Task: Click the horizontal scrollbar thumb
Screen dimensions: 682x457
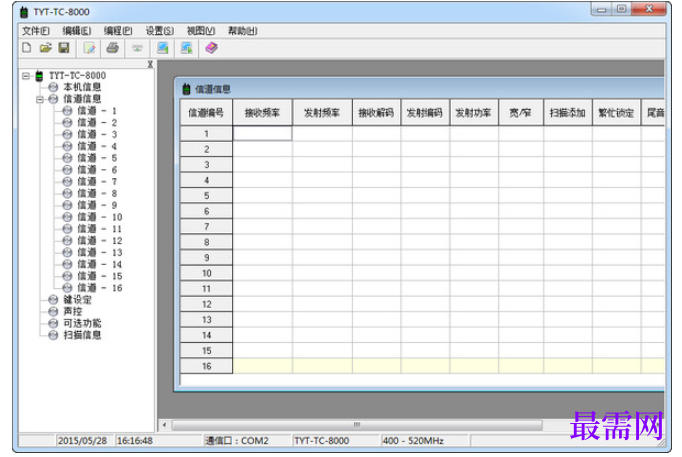Action: click(x=357, y=425)
